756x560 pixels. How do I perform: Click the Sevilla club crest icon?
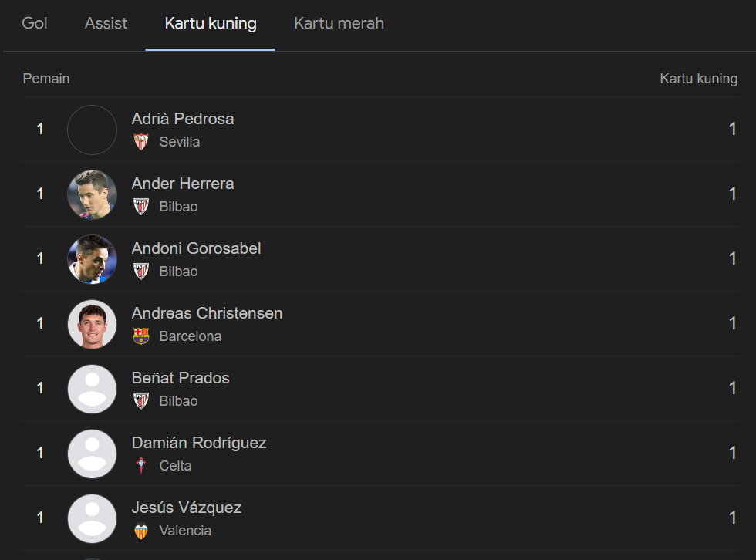coord(140,142)
